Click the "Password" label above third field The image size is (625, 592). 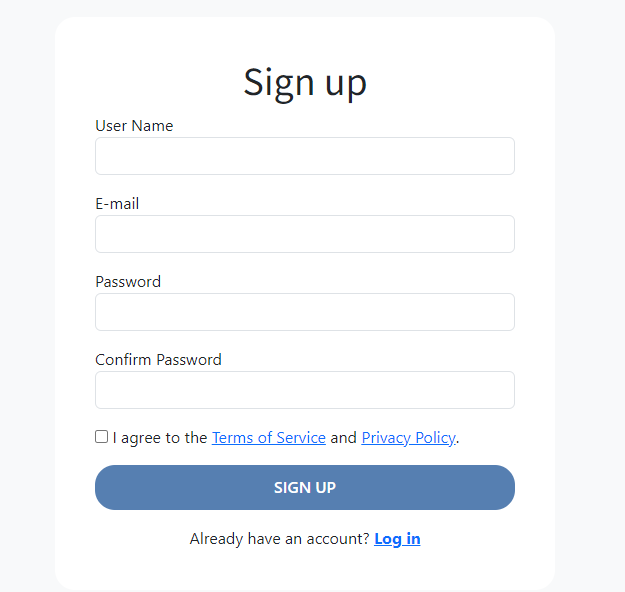[x=128, y=282]
